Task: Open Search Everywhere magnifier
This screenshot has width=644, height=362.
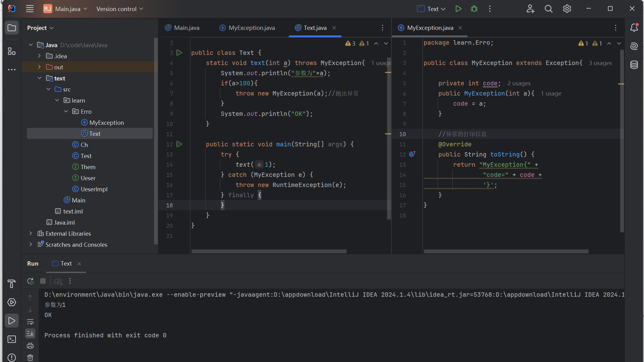Action: (548, 9)
